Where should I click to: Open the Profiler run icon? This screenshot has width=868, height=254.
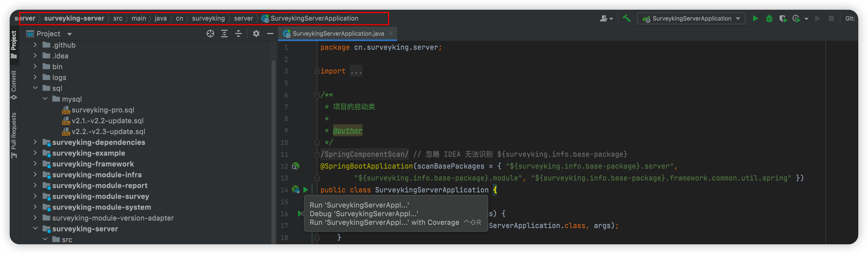click(796, 19)
